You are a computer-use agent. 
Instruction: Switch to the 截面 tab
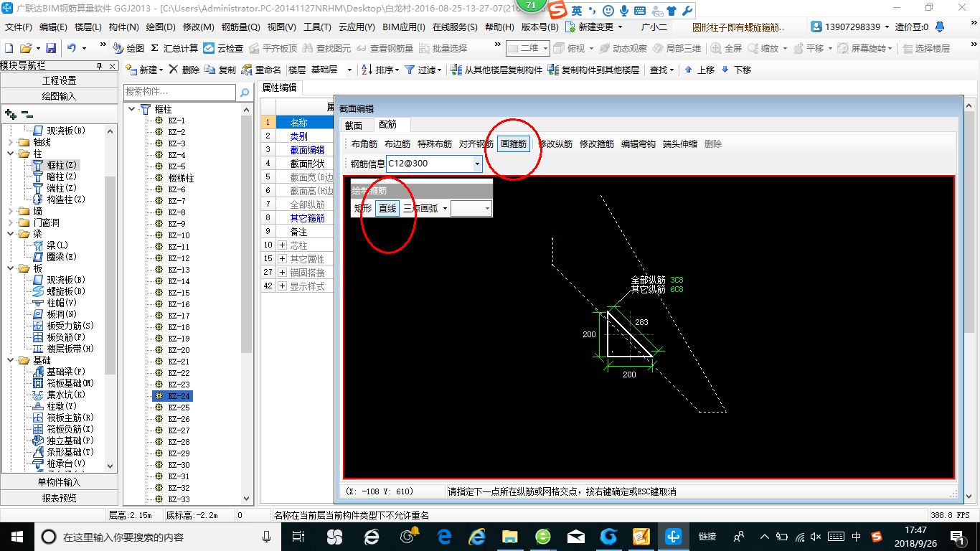pyautogui.click(x=354, y=125)
